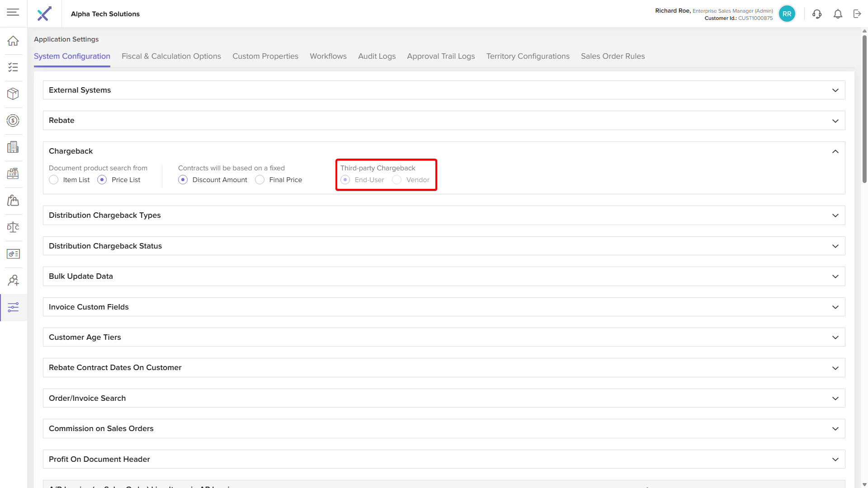Expand the Bulk Update Data section

tap(835, 277)
